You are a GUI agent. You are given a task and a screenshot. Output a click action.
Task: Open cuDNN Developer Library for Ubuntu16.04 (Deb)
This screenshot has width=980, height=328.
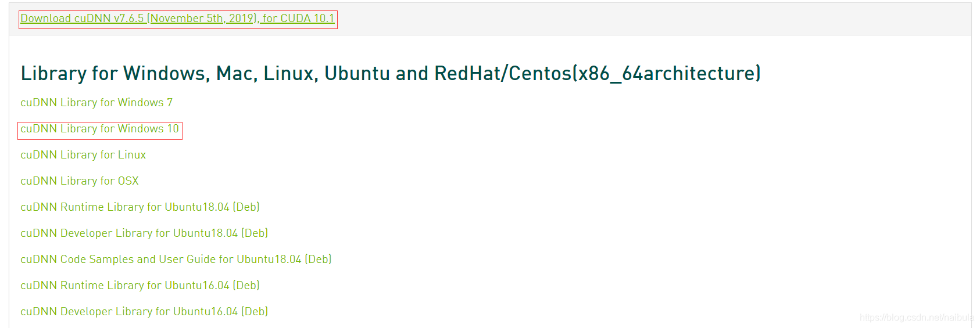(144, 312)
